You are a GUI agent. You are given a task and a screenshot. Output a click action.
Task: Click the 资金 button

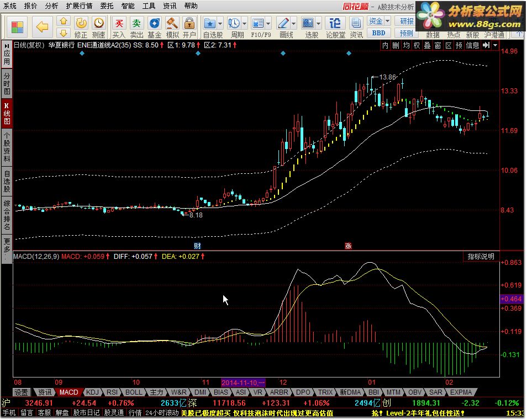coord(376,21)
